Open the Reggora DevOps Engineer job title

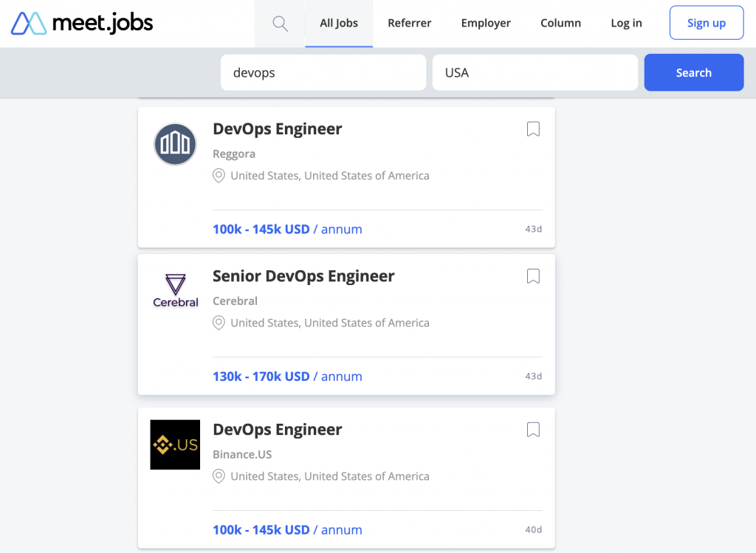point(278,129)
